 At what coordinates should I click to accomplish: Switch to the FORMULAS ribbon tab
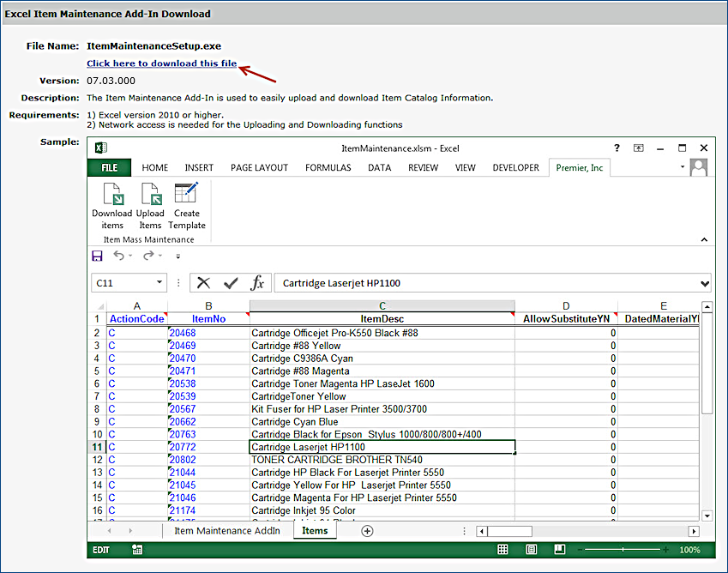(x=328, y=168)
